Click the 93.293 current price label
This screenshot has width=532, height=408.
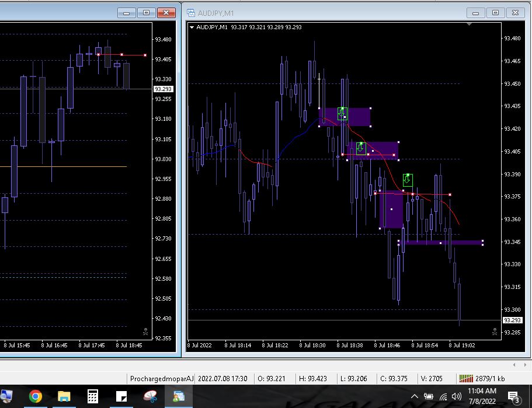[512, 320]
